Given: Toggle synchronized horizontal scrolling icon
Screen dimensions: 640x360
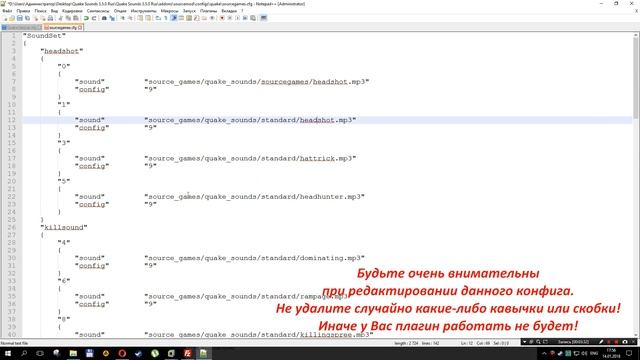Looking at the screenshot, I should click(148, 18).
